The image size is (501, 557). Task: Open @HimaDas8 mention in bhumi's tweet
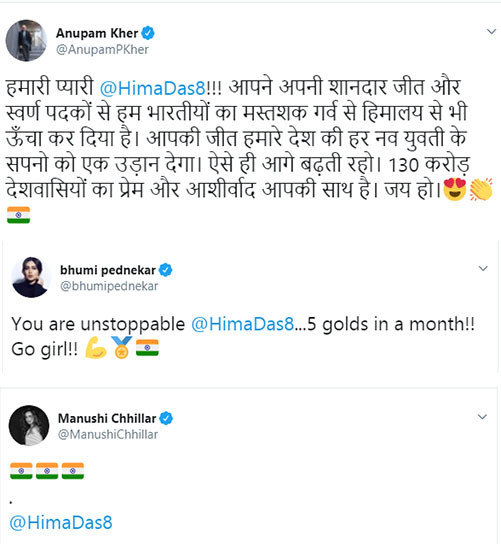point(243,324)
